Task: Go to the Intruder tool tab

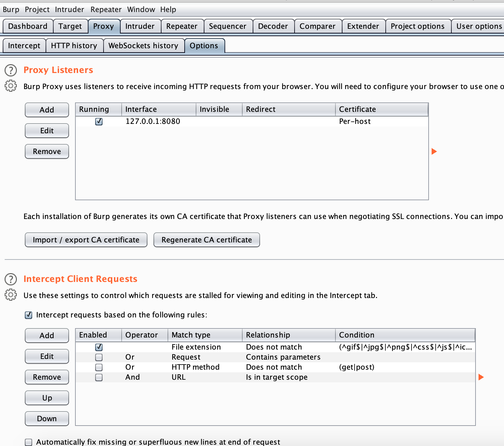Action: (140, 26)
